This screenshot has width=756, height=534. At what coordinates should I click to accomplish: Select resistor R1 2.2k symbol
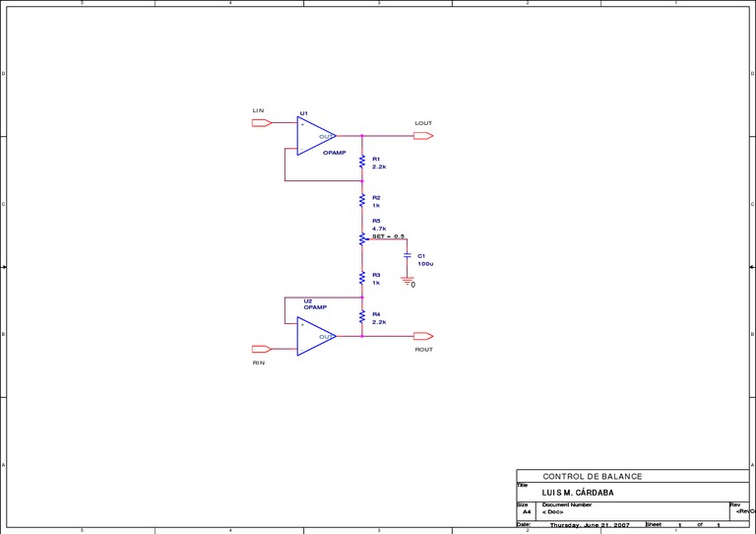coord(362,162)
